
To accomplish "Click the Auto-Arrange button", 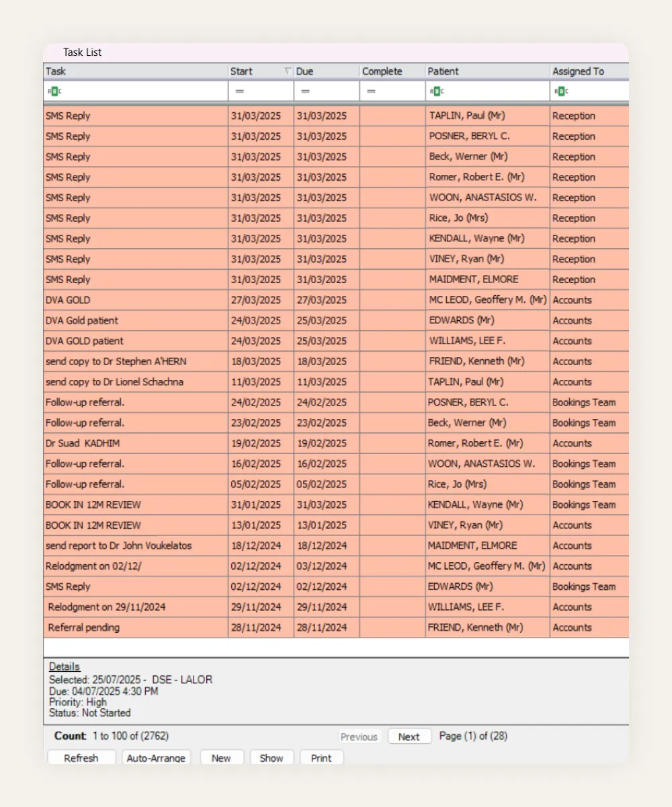I will (x=156, y=758).
